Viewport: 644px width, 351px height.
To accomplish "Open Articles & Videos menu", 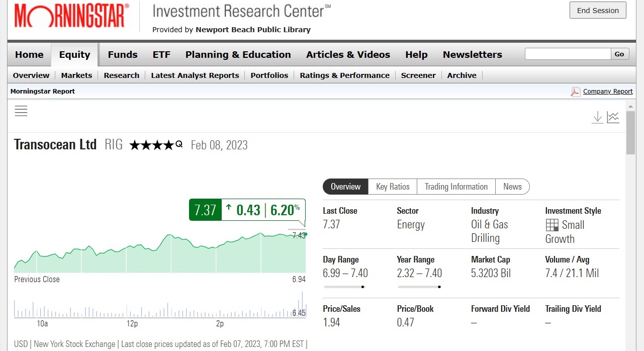I will (348, 55).
